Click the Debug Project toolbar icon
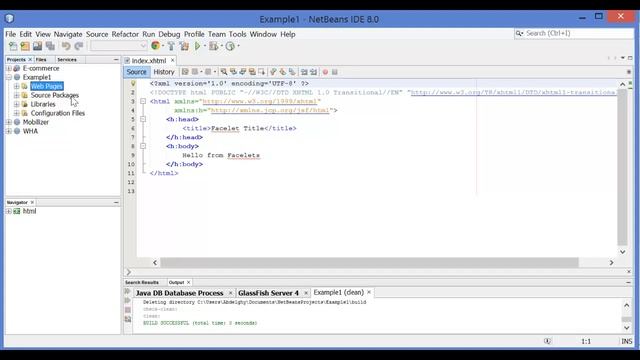 213,46
